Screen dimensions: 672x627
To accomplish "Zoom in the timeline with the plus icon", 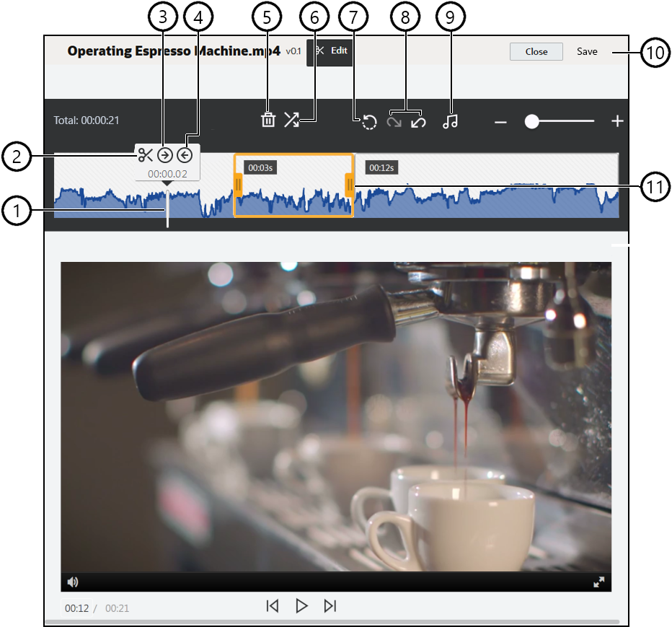I will [617, 121].
